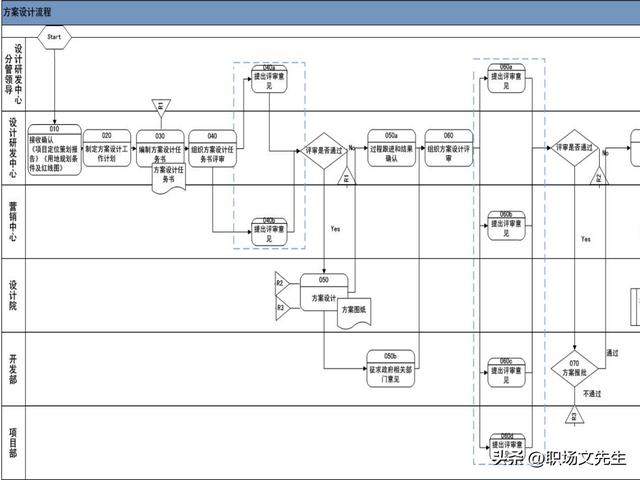The width and height of the screenshot is (640, 480).
Task: Click the Yes label above 050 方案设计
Action: tap(336, 229)
